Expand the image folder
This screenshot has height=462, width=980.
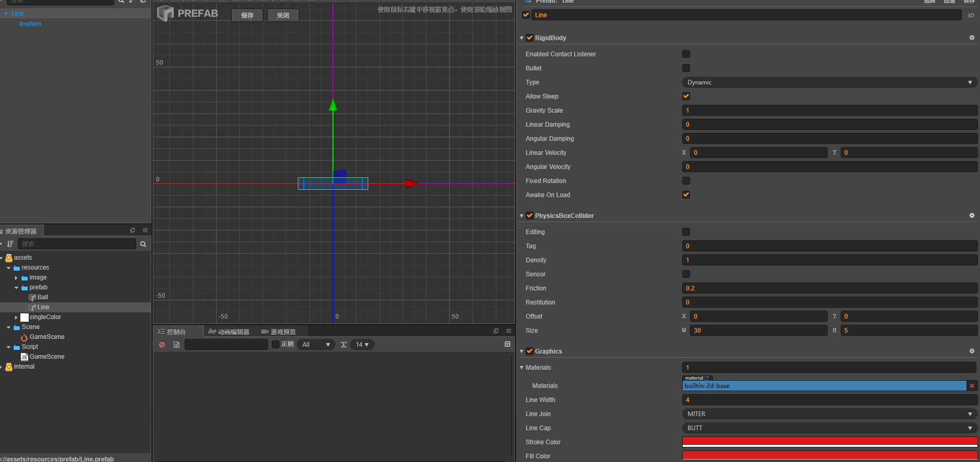pos(16,278)
